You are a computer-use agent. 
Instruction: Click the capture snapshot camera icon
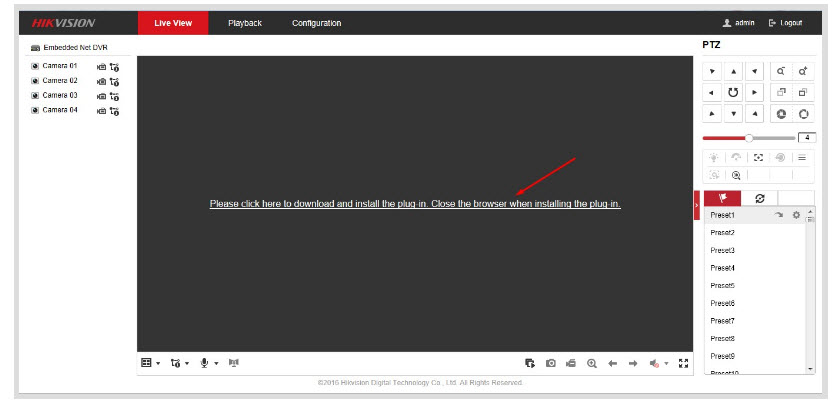551,363
